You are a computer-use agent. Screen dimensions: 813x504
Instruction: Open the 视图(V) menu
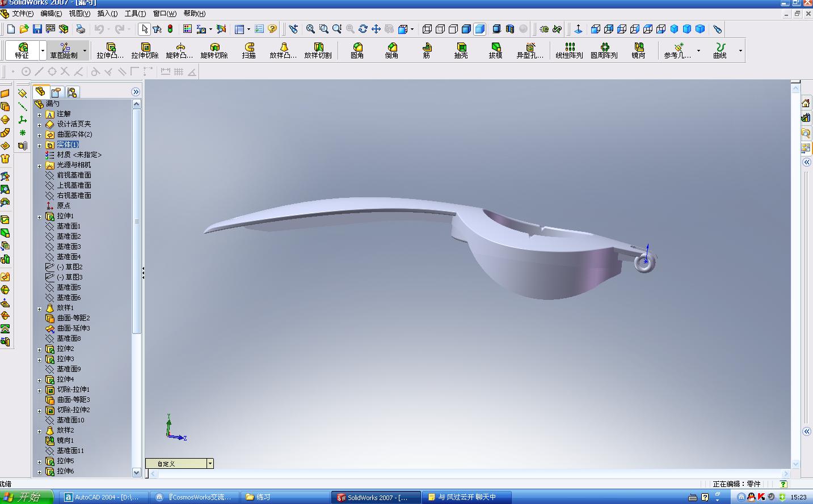(x=79, y=14)
